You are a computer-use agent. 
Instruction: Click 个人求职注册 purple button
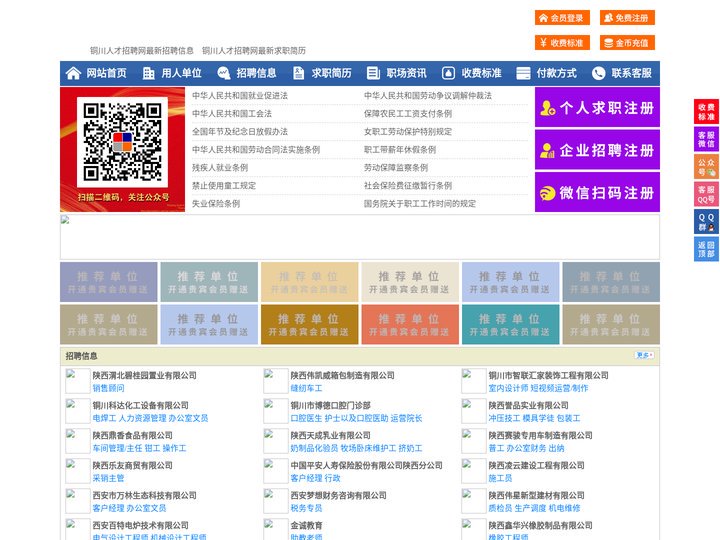click(x=597, y=107)
